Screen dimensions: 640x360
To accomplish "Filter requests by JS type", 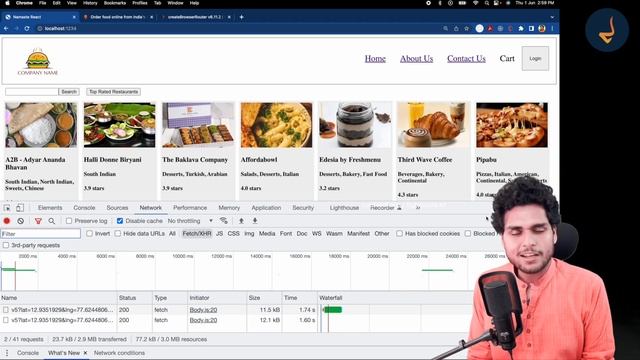I will click(219, 233).
